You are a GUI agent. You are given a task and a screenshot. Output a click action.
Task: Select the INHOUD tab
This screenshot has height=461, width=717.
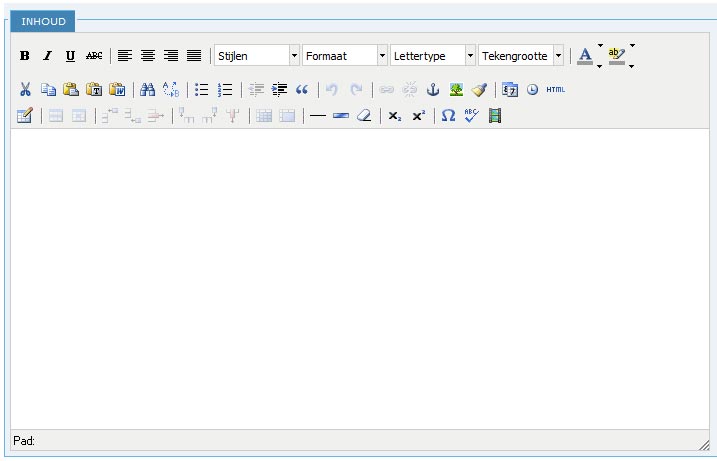[x=43, y=21]
